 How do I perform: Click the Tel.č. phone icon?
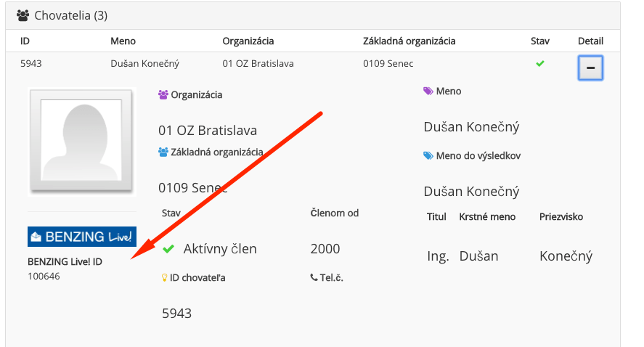point(314,277)
